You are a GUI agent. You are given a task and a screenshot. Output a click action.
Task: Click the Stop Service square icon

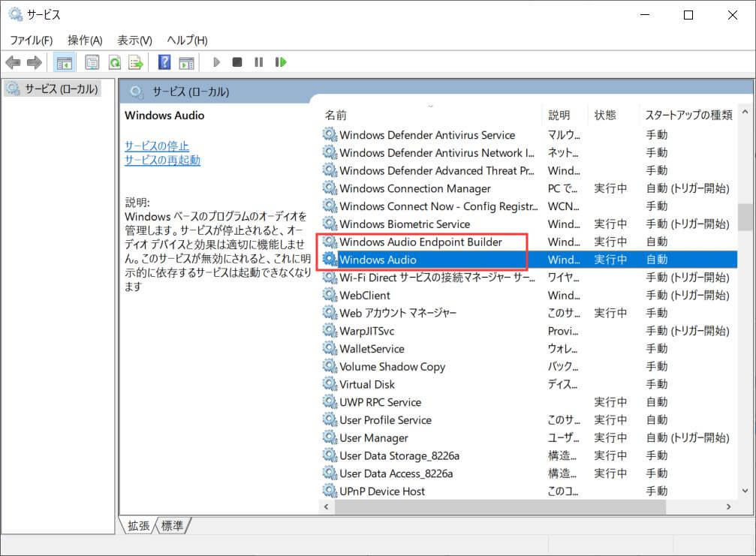(x=237, y=62)
